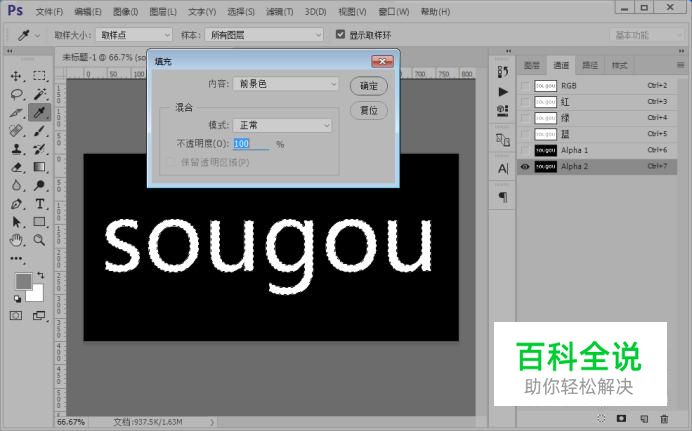This screenshot has height=431, width=692.
Task: Select the Clone Stamp tool
Action: tap(16, 149)
